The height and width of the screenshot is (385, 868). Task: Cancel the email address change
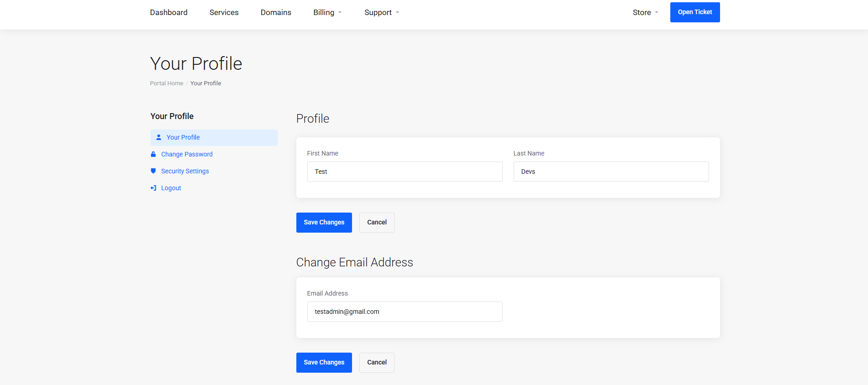click(x=377, y=363)
